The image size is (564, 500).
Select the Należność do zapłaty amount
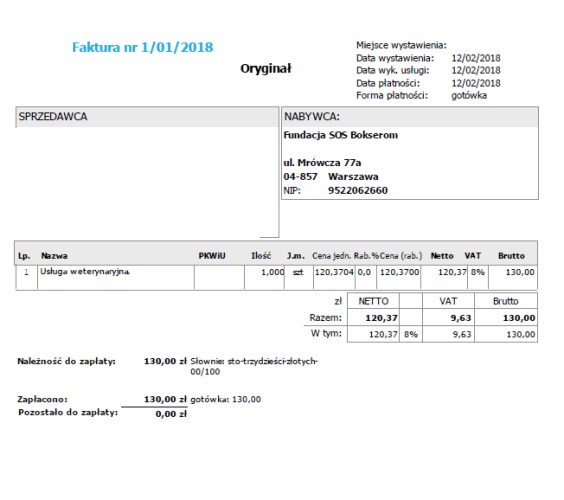pos(165,361)
